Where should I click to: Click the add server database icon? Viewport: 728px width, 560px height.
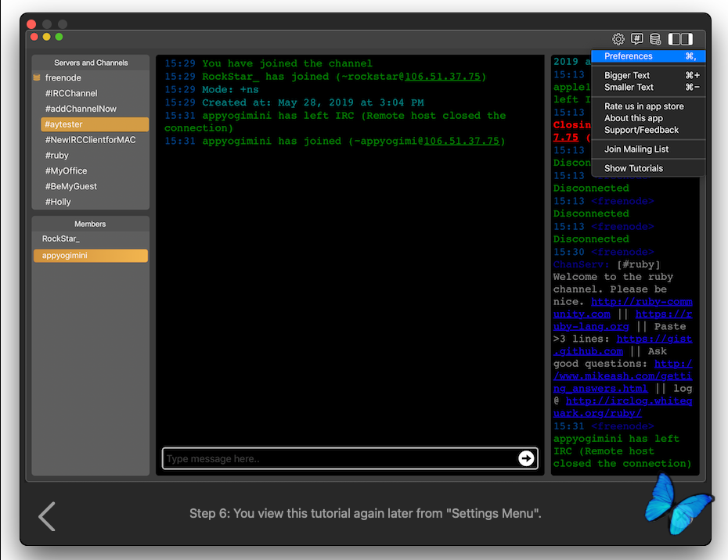(x=655, y=39)
